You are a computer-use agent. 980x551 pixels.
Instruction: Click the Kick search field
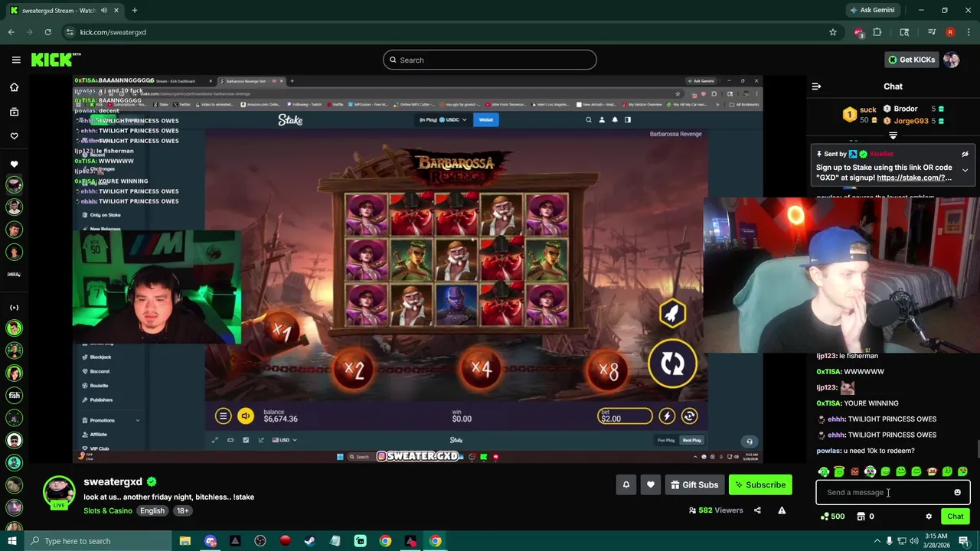click(x=490, y=60)
